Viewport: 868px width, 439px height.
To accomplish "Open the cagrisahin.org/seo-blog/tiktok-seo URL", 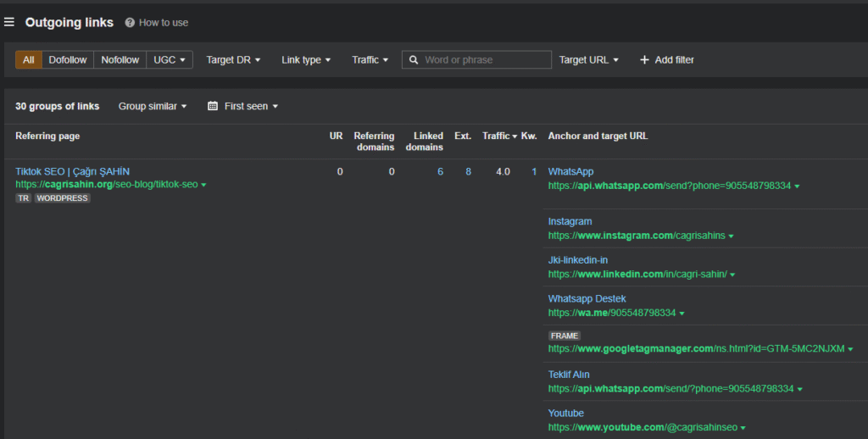I will pos(106,185).
